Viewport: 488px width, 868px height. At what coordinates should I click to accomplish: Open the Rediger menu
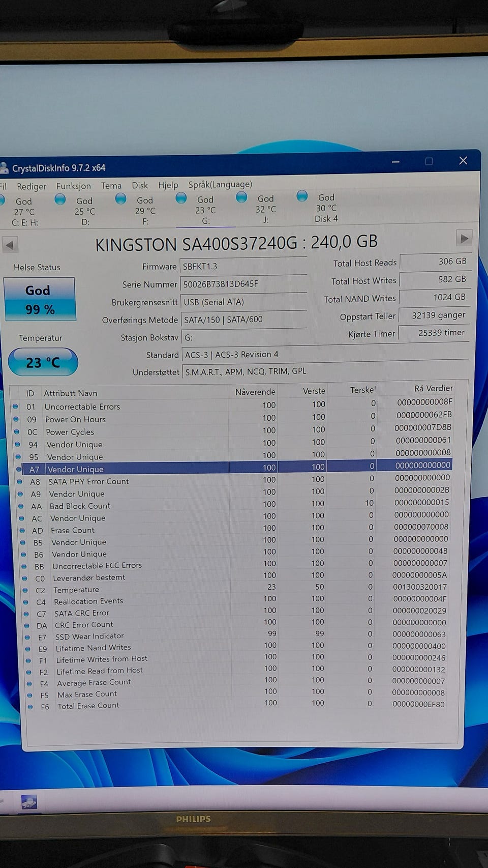(x=31, y=186)
